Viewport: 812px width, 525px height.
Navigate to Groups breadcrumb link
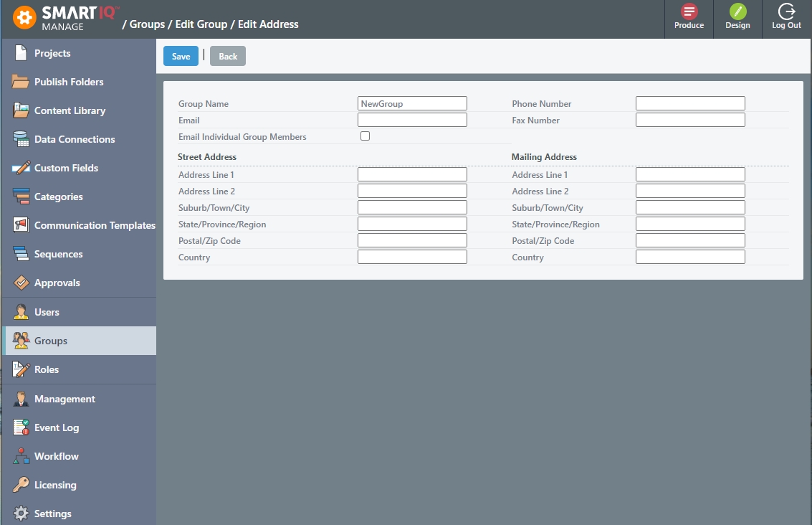point(147,24)
